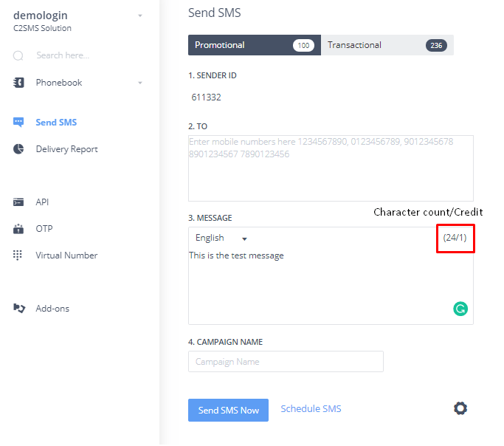504x446 pixels.
Task: Click the search magnifier icon
Action: click(x=19, y=55)
